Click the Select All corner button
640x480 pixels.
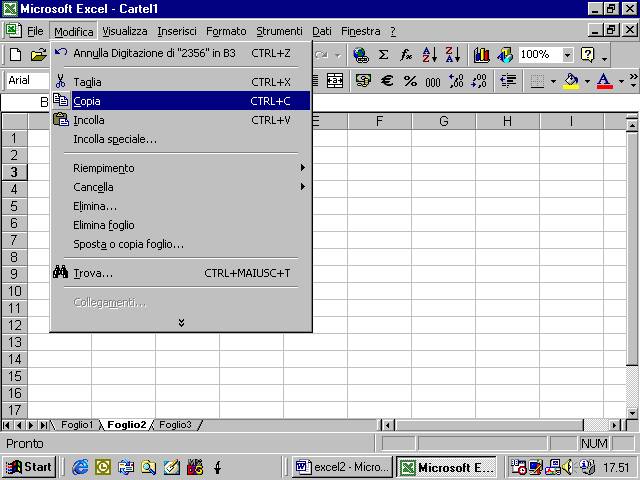point(15,121)
